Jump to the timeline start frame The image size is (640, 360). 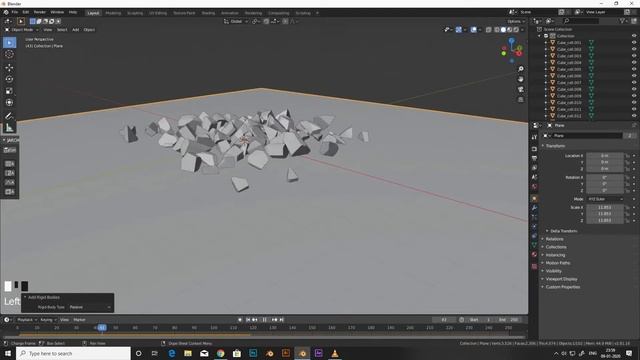(248, 320)
